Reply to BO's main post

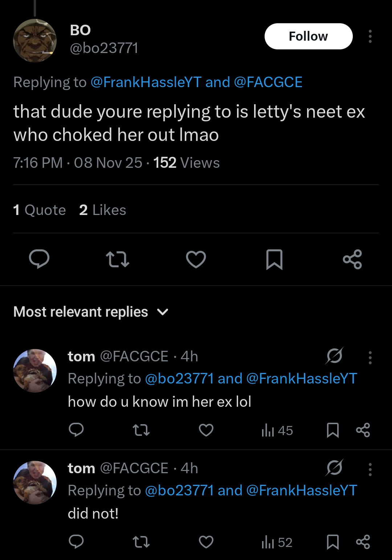tap(39, 259)
